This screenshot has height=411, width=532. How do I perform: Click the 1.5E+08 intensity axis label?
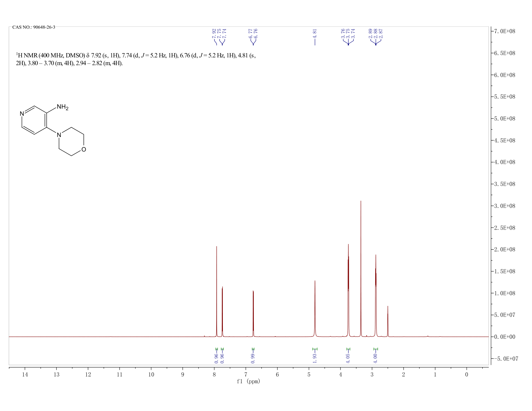(504, 271)
